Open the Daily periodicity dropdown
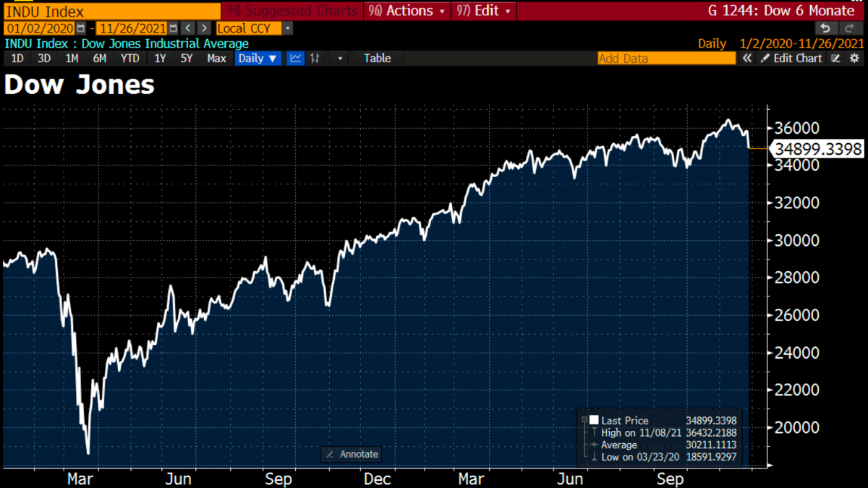This screenshot has width=868, height=488. [258, 59]
